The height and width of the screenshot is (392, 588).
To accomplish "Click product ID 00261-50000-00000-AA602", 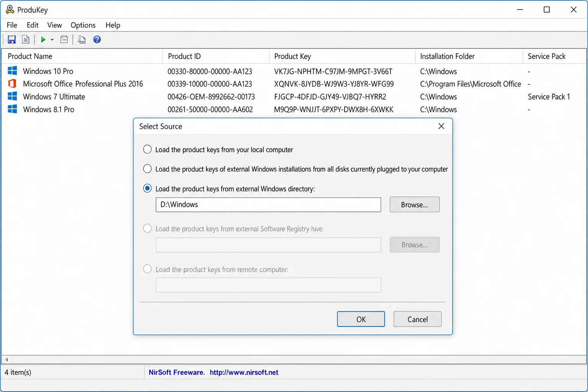I will click(210, 109).
